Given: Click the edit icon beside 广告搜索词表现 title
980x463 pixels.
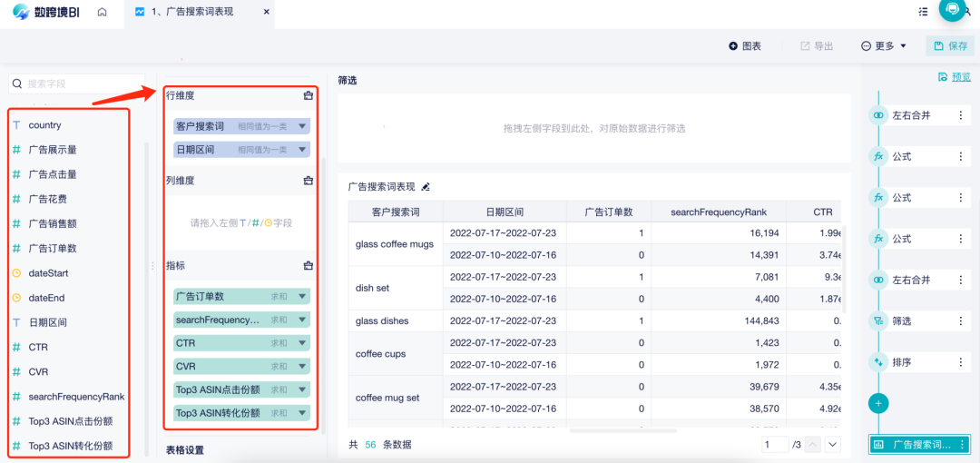Looking at the screenshot, I should tap(426, 186).
